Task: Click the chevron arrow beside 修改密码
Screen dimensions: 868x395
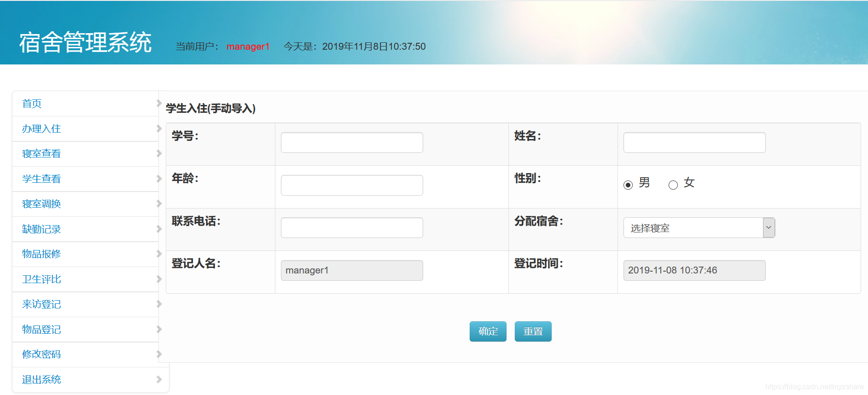Action: [159, 354]
